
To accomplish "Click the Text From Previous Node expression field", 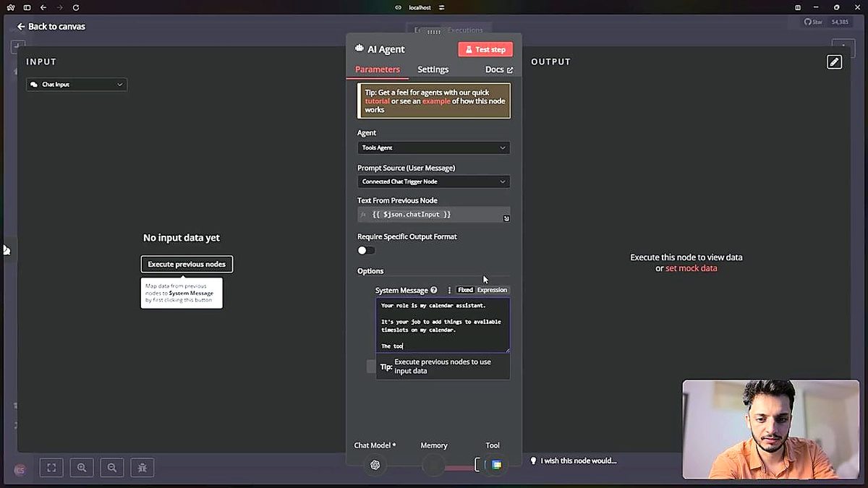I will tap(433, 215).
